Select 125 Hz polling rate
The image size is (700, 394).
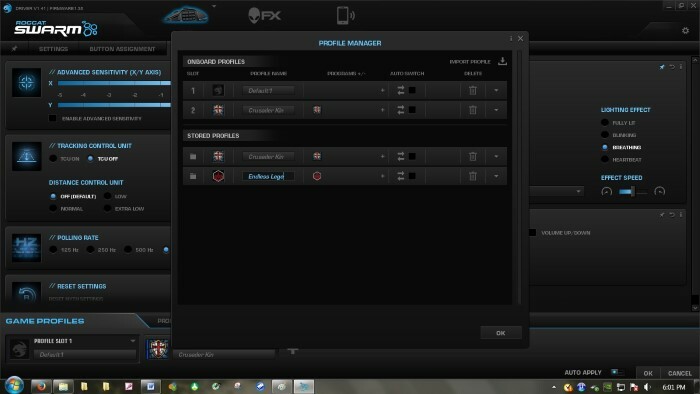click(x=53, y=249)
